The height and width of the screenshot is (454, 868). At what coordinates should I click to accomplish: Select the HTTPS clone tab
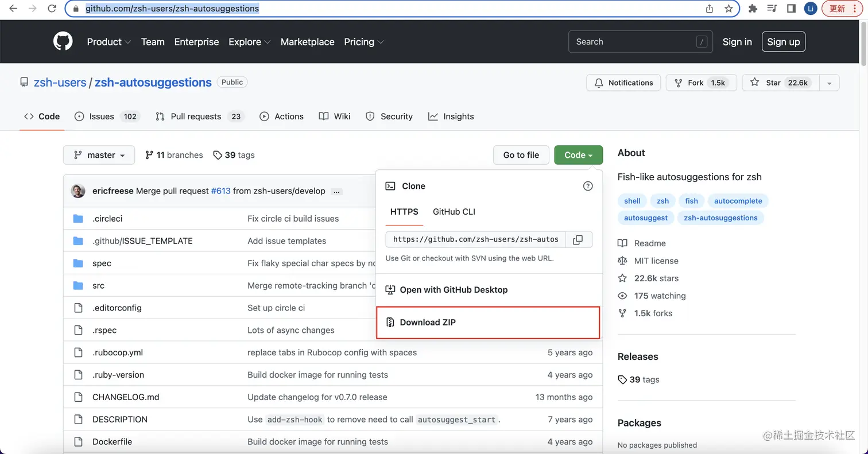tap(404, 212)
